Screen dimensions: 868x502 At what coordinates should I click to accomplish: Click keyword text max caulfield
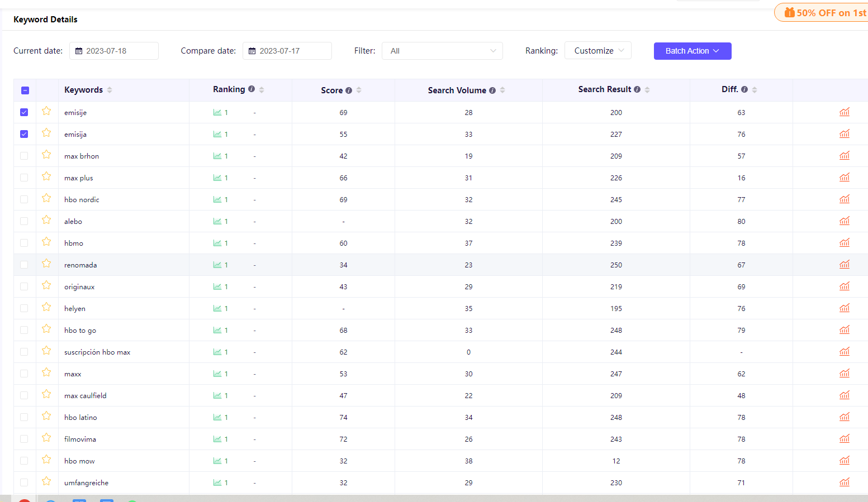pos(86,395)
